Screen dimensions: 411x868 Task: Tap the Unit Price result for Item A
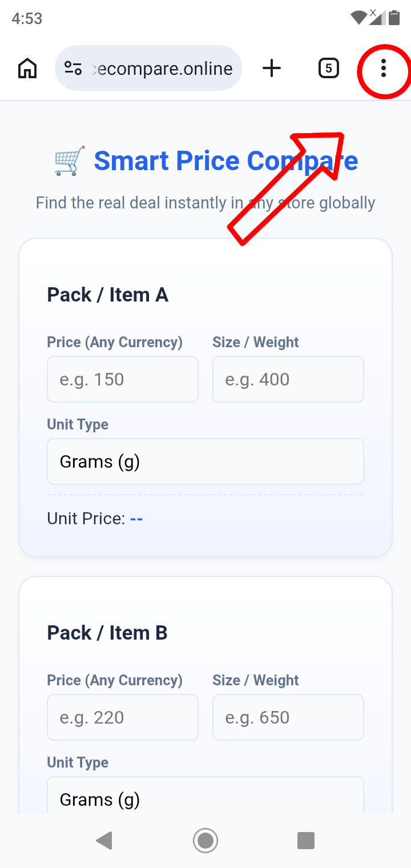pyautogui.click(x=95, y=519)
